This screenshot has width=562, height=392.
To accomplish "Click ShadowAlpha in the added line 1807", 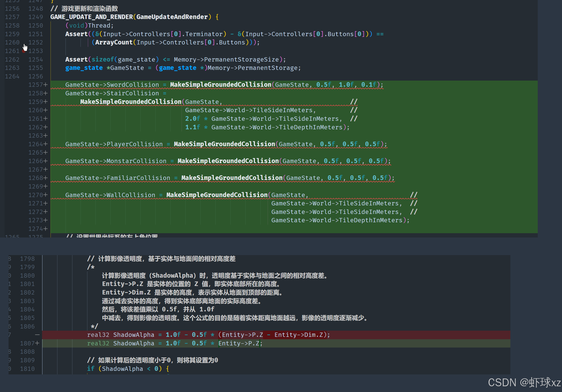I will [x=134, y=343].
